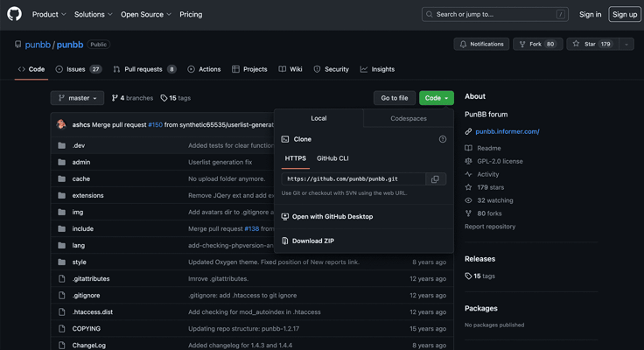Click the GitHub logo icon
Screen dimensions: 644x350
click(15, 14)
